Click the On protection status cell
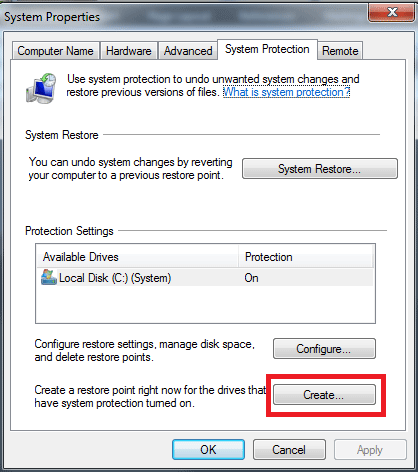 point(251,278)
